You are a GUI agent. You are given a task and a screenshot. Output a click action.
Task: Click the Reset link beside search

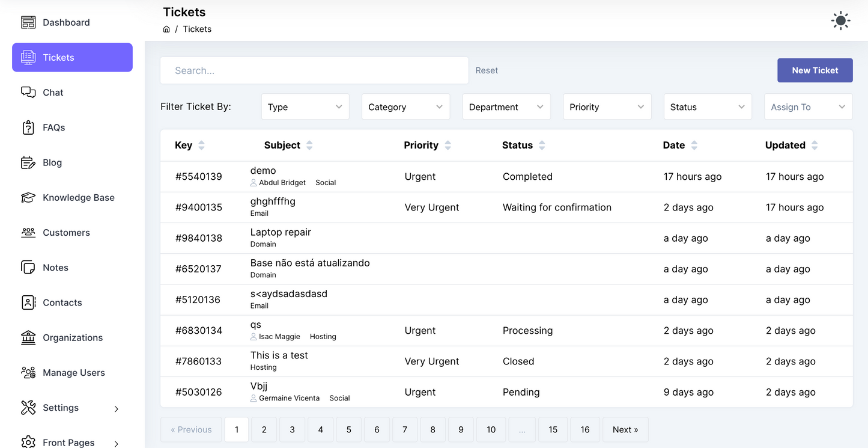click(x=487, y=70)
